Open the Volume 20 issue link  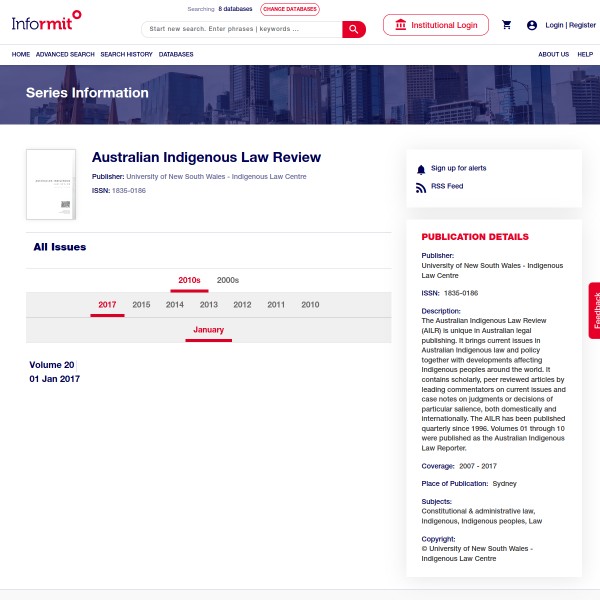click(52, 365)
